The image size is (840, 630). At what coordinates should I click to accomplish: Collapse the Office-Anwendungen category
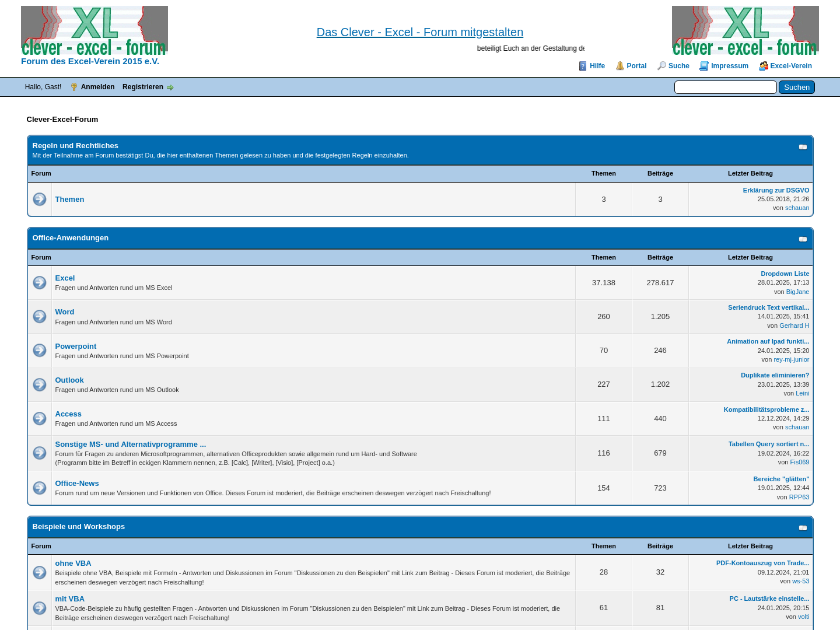(803, 239)
